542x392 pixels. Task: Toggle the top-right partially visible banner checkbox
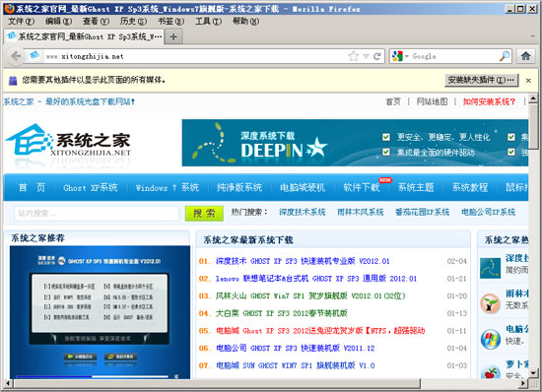511,137
